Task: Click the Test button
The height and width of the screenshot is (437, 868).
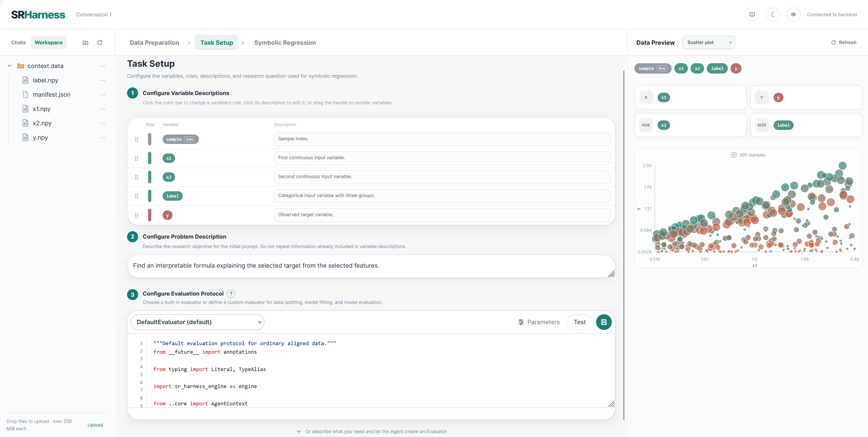Action: pyautogui.click(x=580, y=322)
